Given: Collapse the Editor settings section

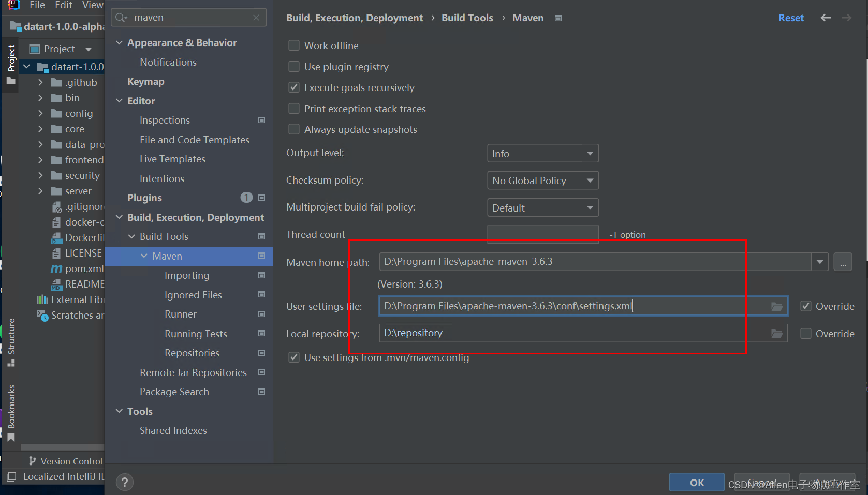Looking at the screenshot, I should click(119, 101).
